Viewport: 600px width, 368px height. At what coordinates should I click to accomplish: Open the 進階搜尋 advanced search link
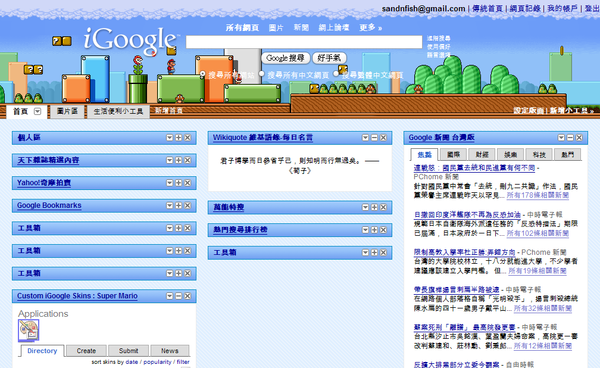[439, 38]
